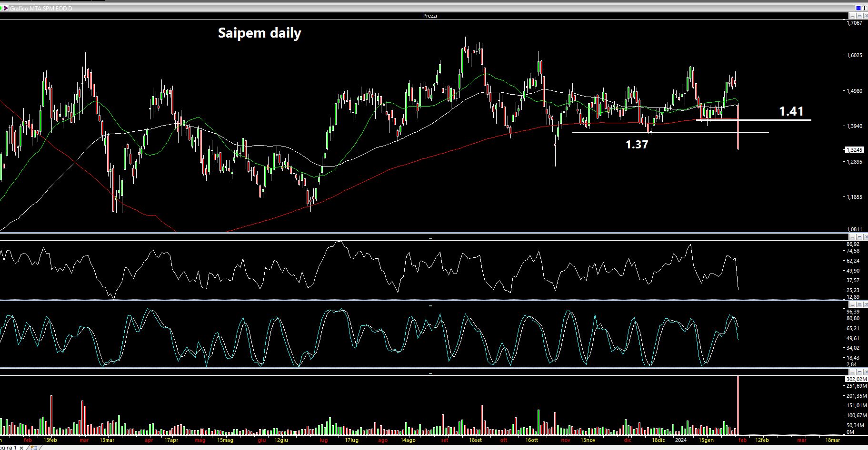Screen dimensions: 868x450
Task: Click the 1,2895 price axis label
Action: (x=856, y=162)
